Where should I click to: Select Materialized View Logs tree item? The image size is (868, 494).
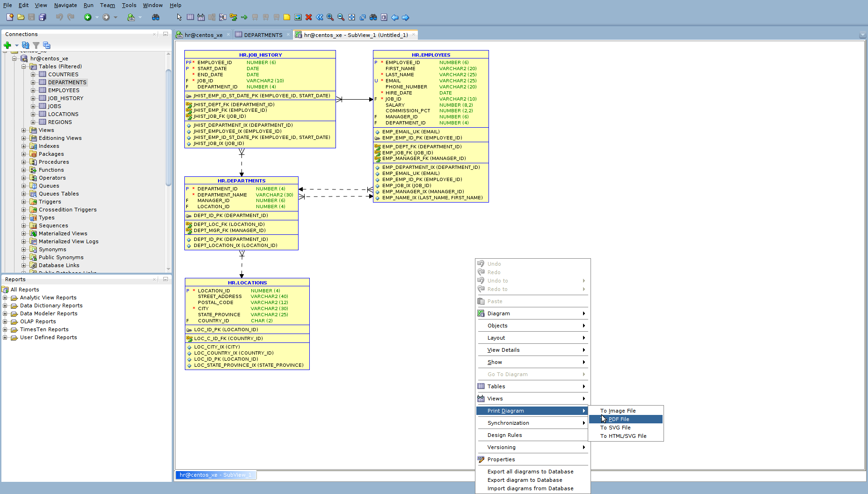tap(68, 241)
